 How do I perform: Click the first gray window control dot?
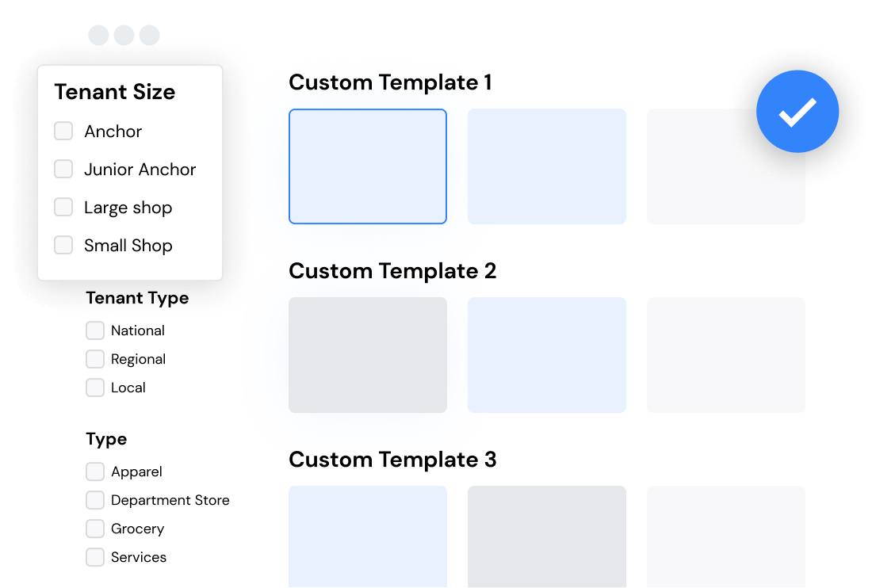click(x=98, y=35)
